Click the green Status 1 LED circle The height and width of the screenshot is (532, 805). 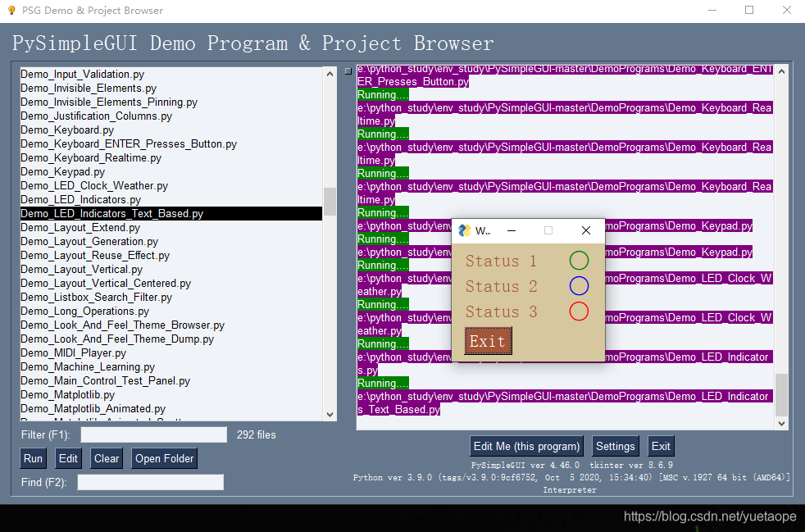click(x=579, y=261)
